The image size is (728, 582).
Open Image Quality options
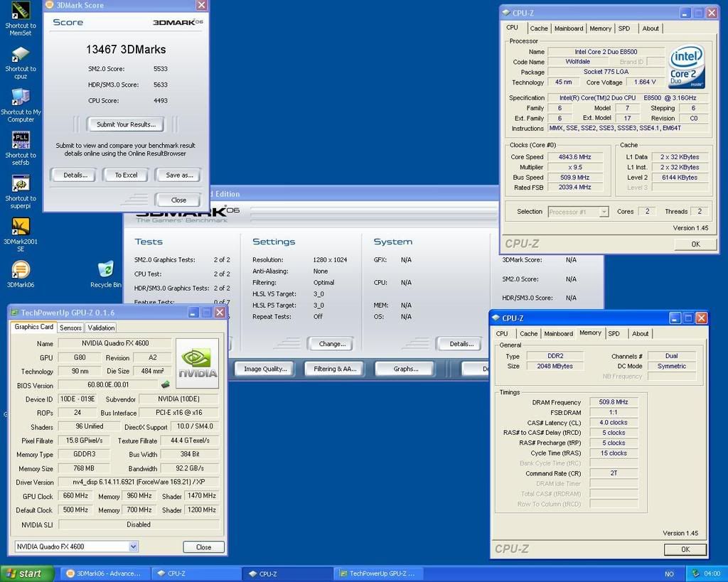(266, 369)
